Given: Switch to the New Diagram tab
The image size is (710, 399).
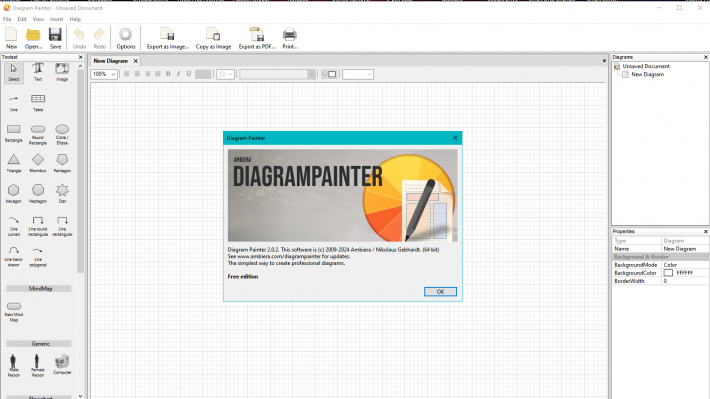Looking at the screenshot, I should tap(111, 61).
